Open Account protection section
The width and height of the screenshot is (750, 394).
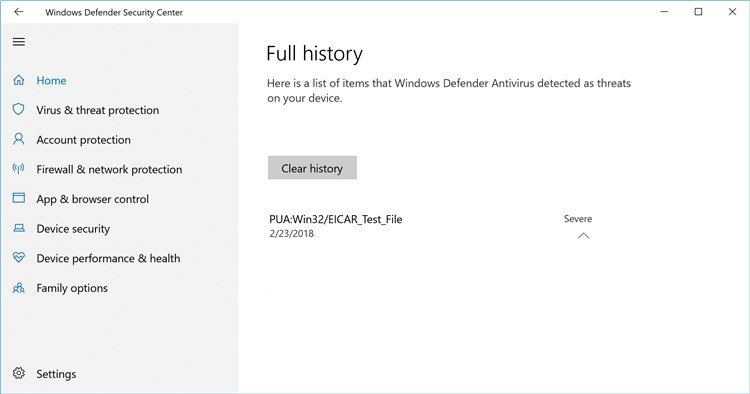(83, 140)
